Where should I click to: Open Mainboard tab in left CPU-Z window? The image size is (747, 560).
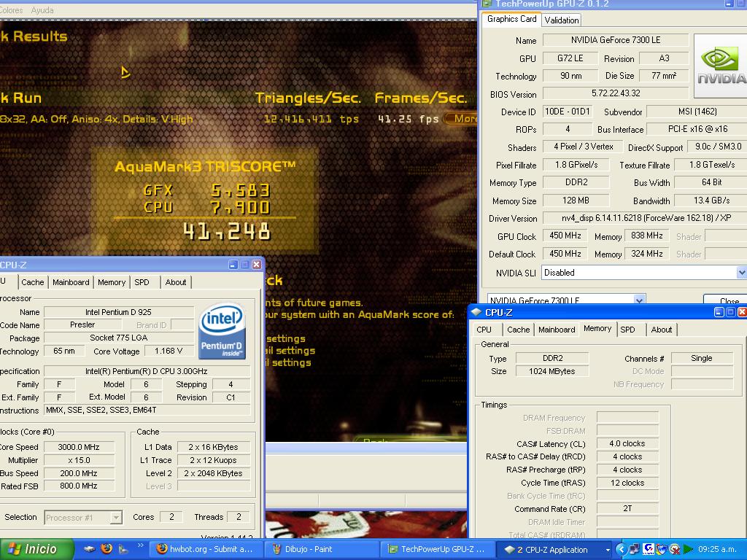(x=71, y=282)
